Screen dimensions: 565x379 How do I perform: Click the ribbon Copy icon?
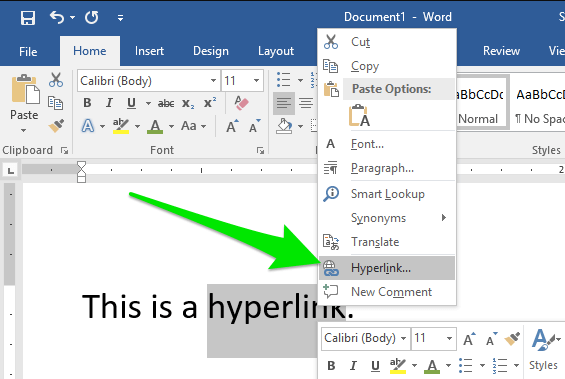[x=55, y=103]
